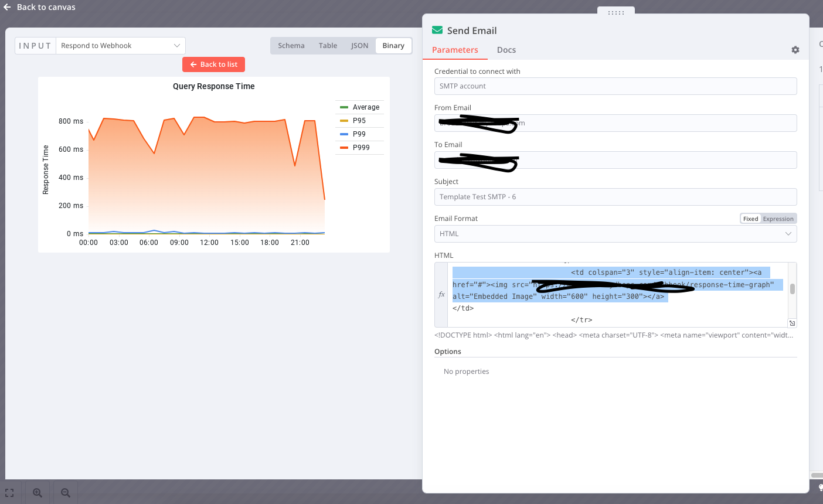Click the fx expression icon beside HTML
The height and width of the screenshot is (504, 823).
tap(441, 295)
